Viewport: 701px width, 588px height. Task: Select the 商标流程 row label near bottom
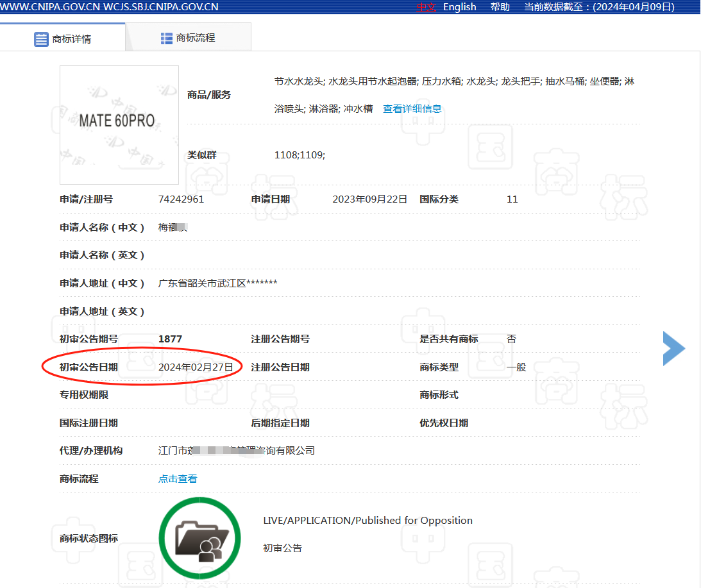79,479
